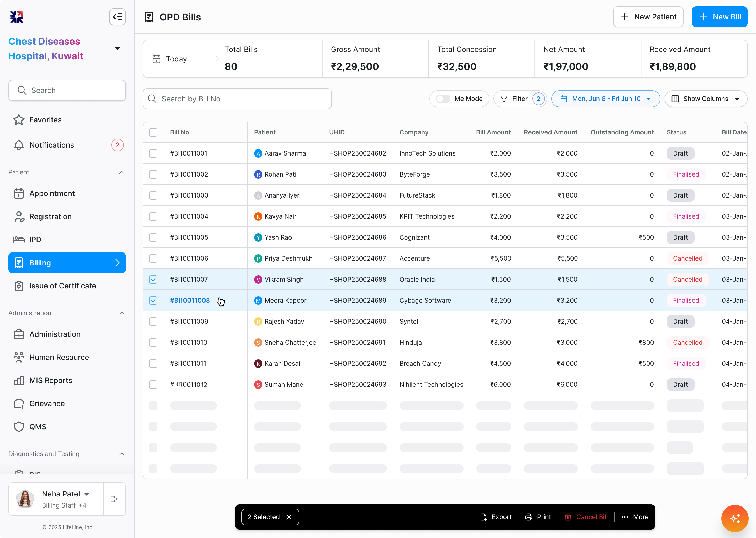The image size is (756, 538).
Task: Toggle the Me Mode switch
Action: coord(443,99)
